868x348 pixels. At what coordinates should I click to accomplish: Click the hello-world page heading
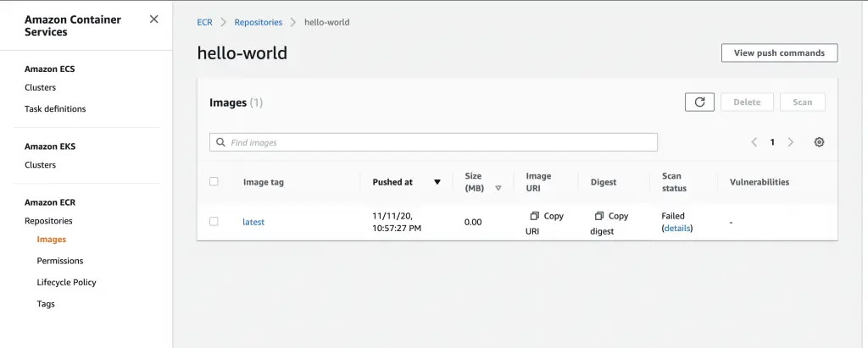pos(242,53)
